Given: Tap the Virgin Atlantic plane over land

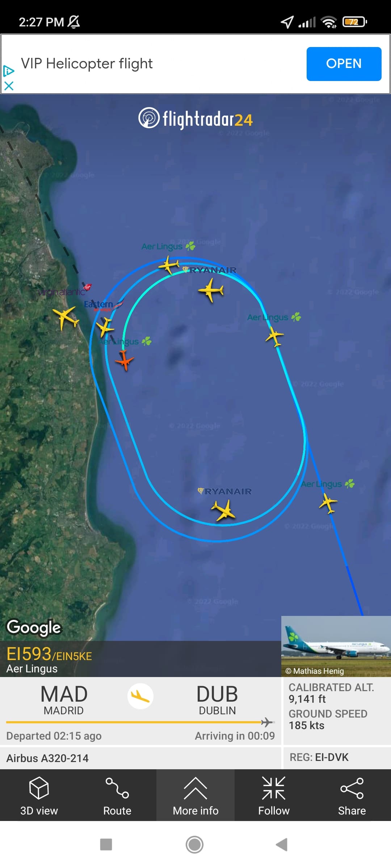Looking at the screenshot, I should [66, 318].
